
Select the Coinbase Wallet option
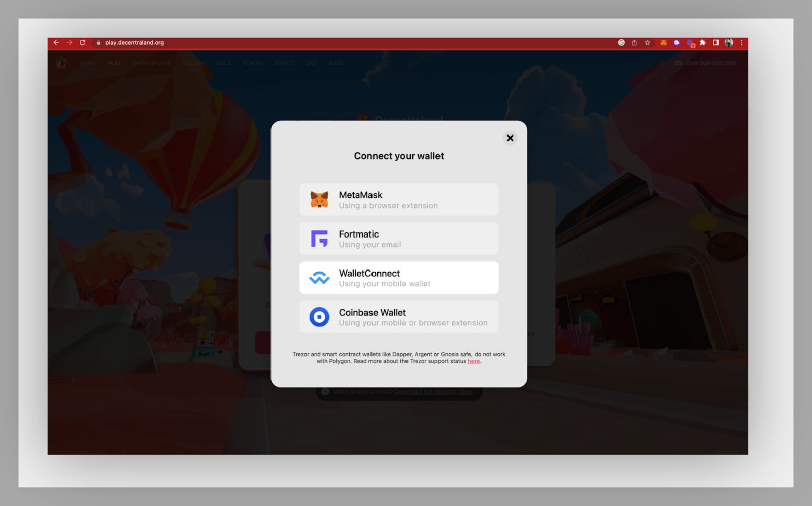(399, 317)
